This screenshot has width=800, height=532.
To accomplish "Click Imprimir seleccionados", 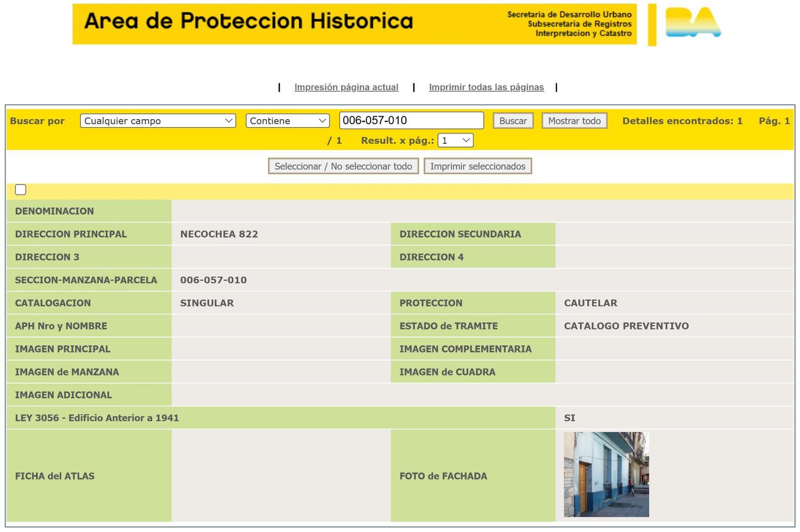I will click(x=477, y=166).
